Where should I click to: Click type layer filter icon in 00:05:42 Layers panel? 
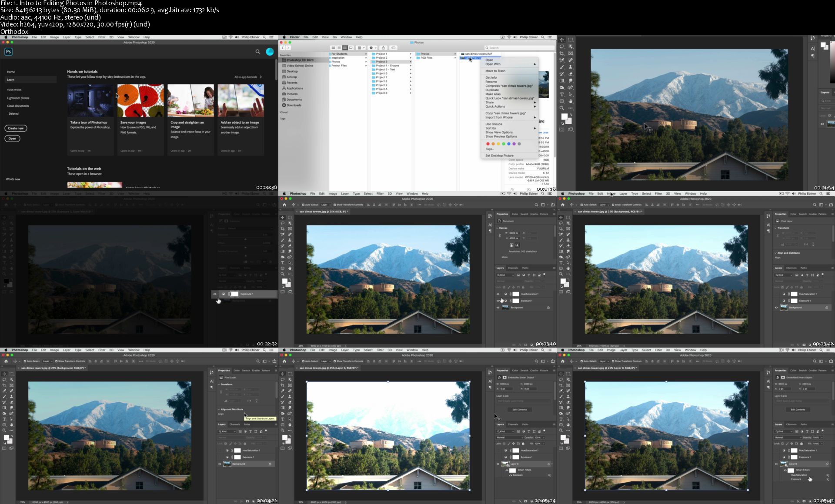(807, 431)
